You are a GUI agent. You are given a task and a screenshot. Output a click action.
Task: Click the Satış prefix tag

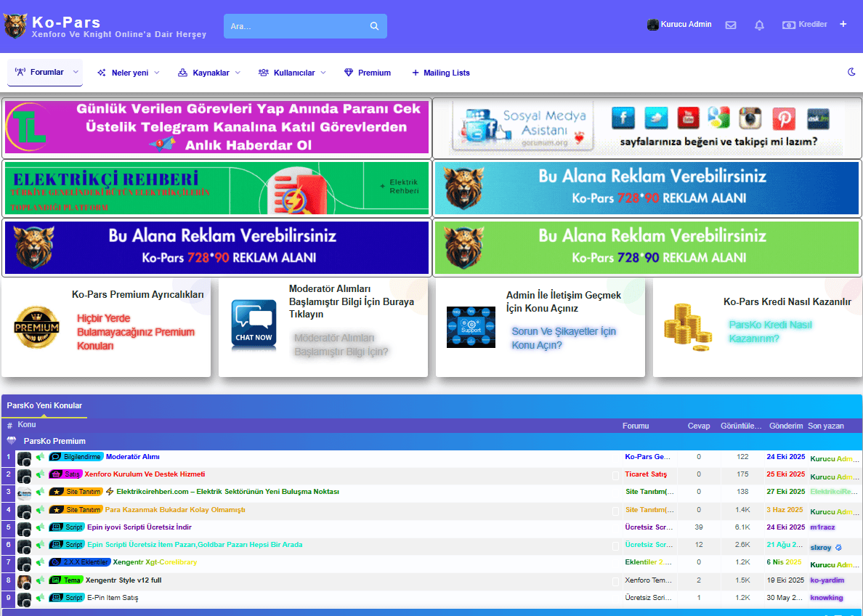65,474
